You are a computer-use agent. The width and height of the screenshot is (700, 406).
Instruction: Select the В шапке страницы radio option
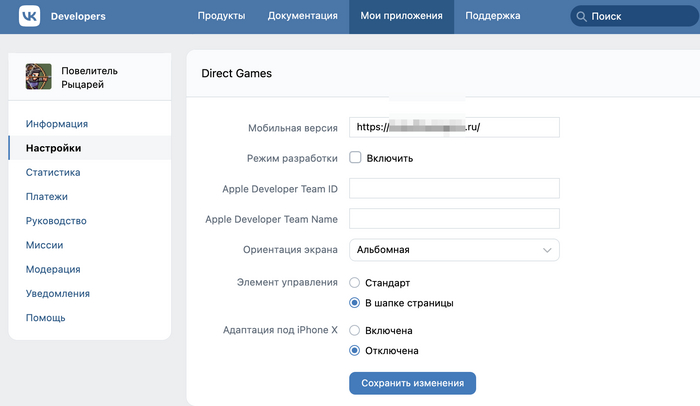click(x=355, y=302)
